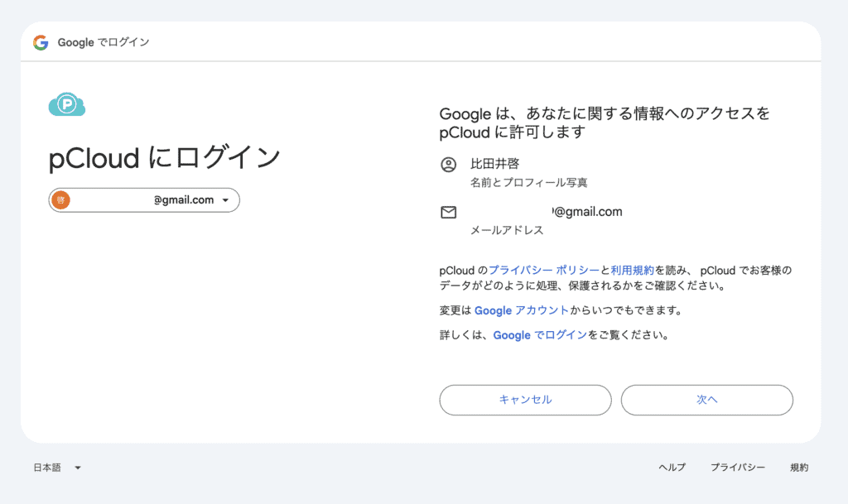848x504 pixels.
Task: Open the Google アカウント link
Action: 522,310
